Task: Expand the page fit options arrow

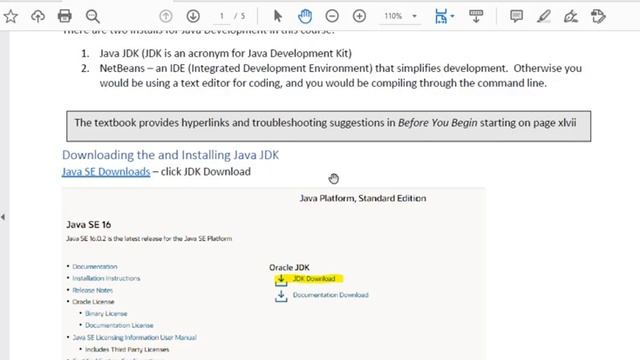Action: click(x=452, y=16)
